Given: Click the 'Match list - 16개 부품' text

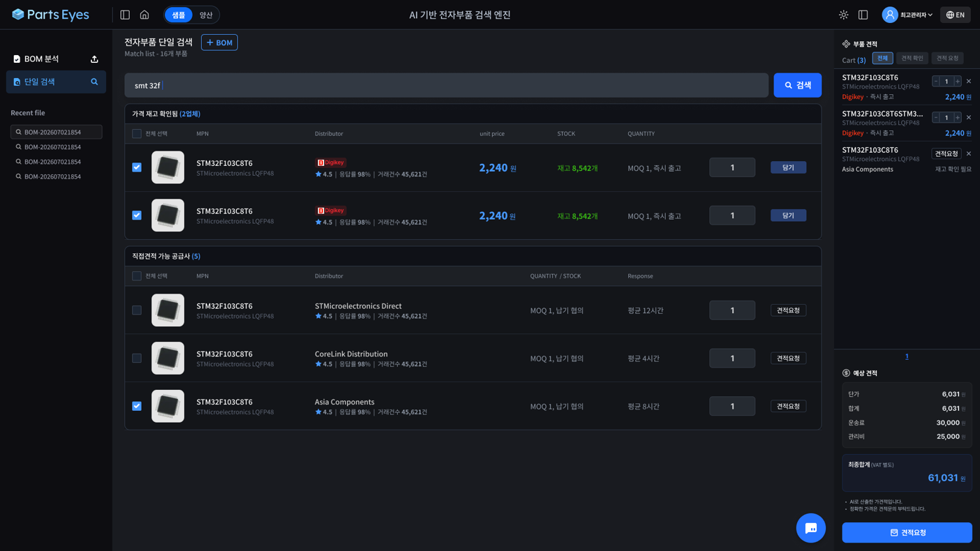Looking at the screenshot, I should click(156, 54).
